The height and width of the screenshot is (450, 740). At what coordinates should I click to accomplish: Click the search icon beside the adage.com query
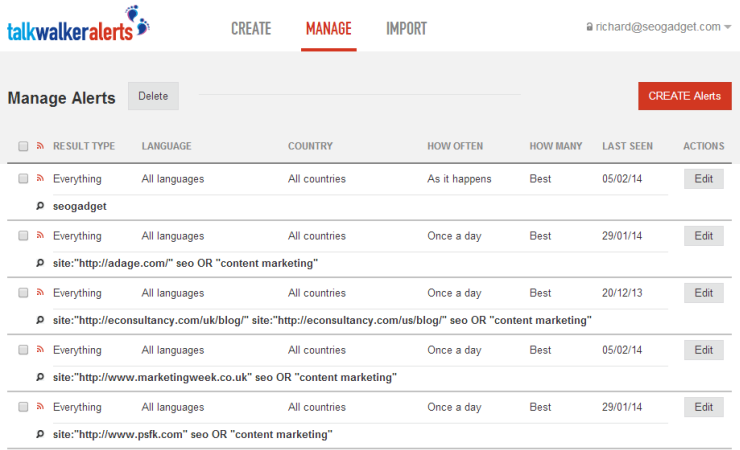point(40,263)
